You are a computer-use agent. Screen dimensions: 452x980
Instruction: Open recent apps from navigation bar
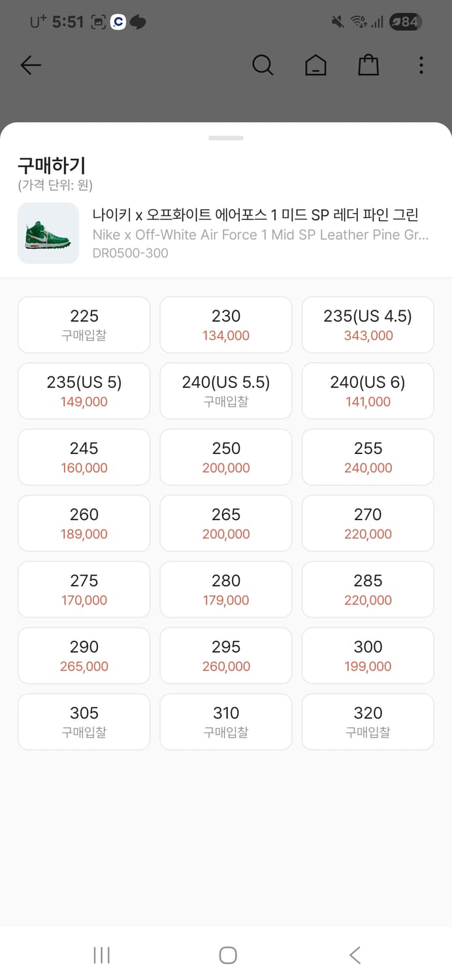101,955
